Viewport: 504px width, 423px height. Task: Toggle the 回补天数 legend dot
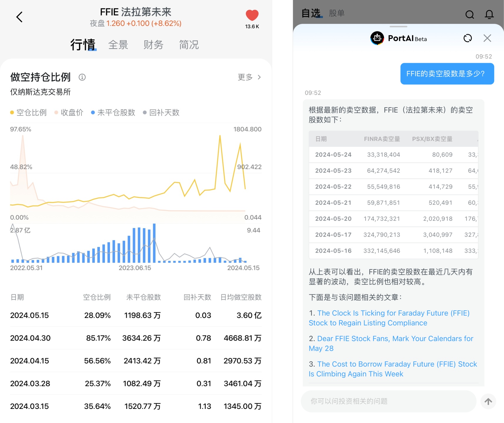(x=145, y=113)
